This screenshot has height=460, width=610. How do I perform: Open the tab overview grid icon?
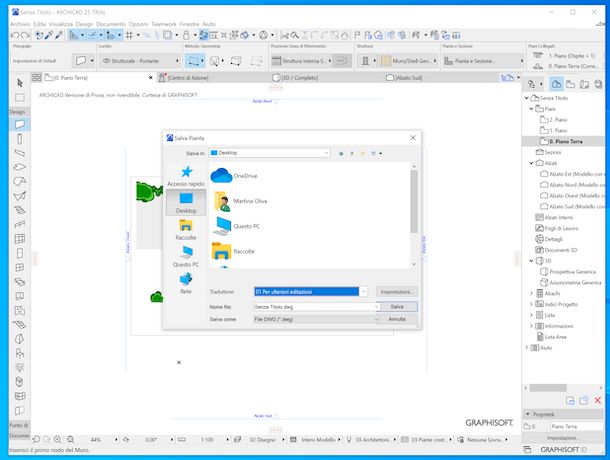[x=37, y=77]
